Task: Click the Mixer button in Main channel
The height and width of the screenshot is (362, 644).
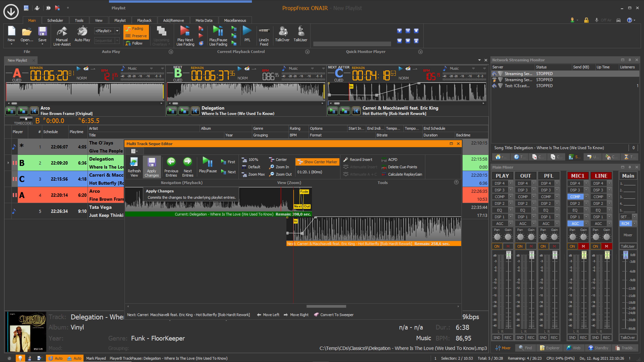Action: (628, 235)
